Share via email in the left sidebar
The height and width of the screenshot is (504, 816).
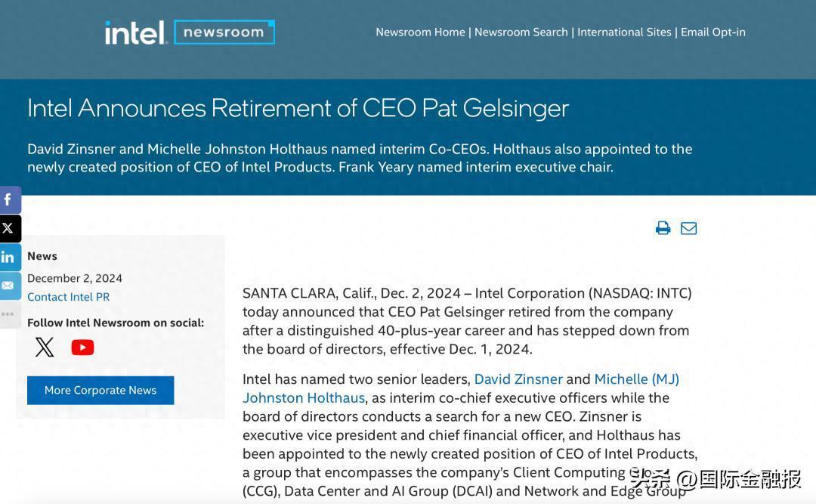pos(9,286)
